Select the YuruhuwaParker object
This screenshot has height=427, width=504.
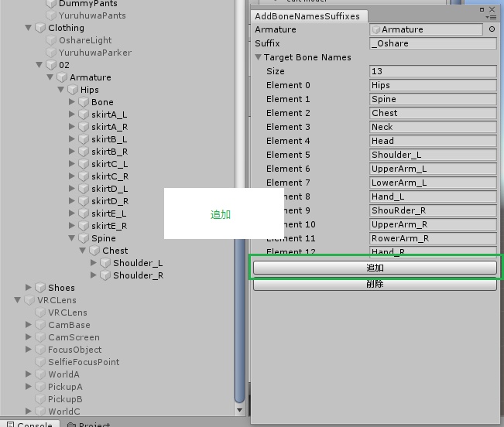pos(95,53)
